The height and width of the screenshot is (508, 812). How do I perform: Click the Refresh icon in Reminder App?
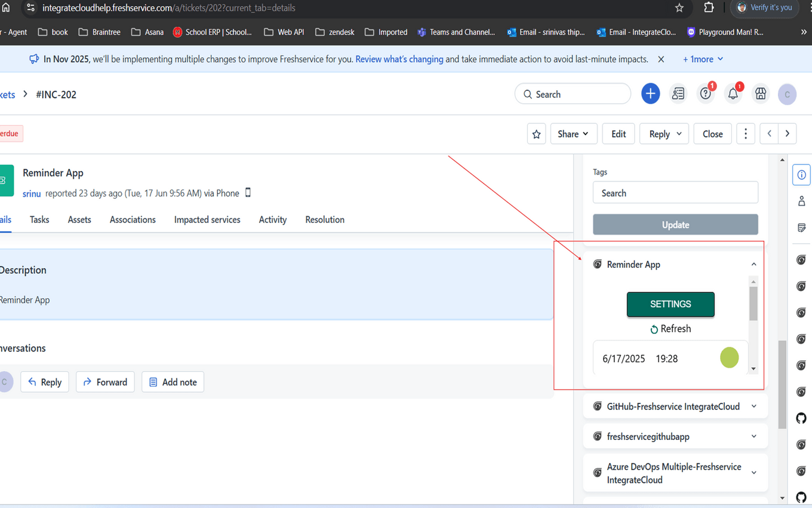[654, 329]
